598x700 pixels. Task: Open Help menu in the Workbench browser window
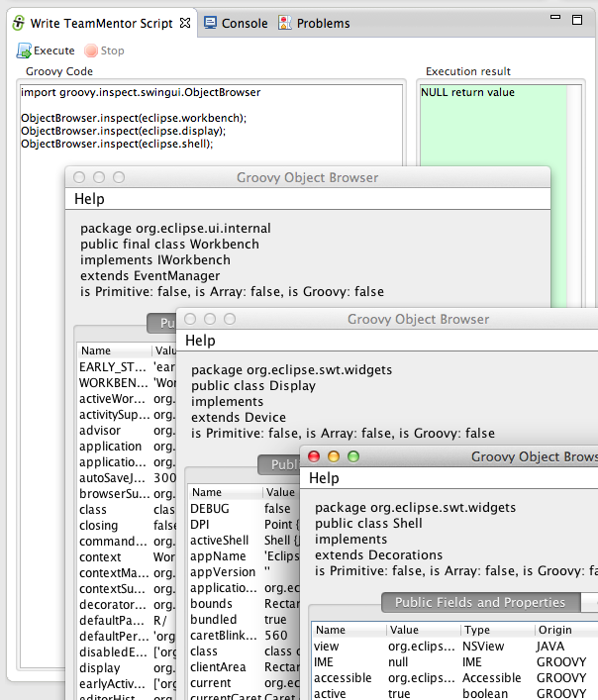point(89,199)
